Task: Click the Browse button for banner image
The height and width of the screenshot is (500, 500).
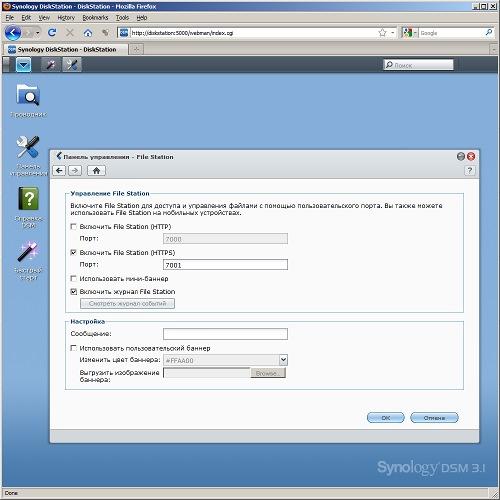Action: 268,373
